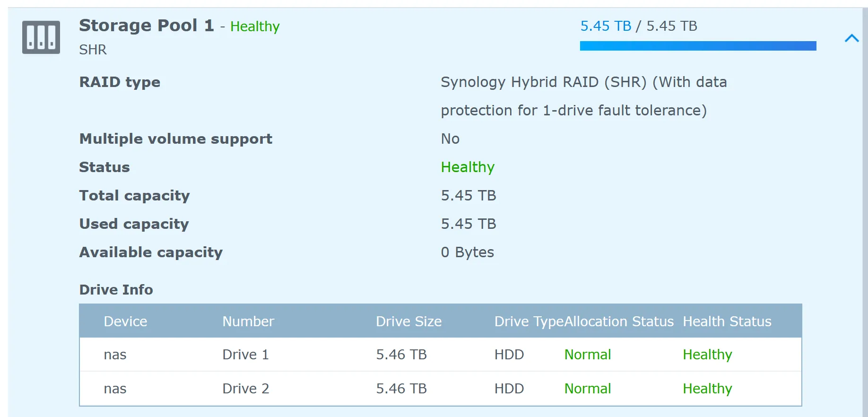Sort by the Number column header
The width and height of the screenshot is (868, 417).
pos(248,321)
